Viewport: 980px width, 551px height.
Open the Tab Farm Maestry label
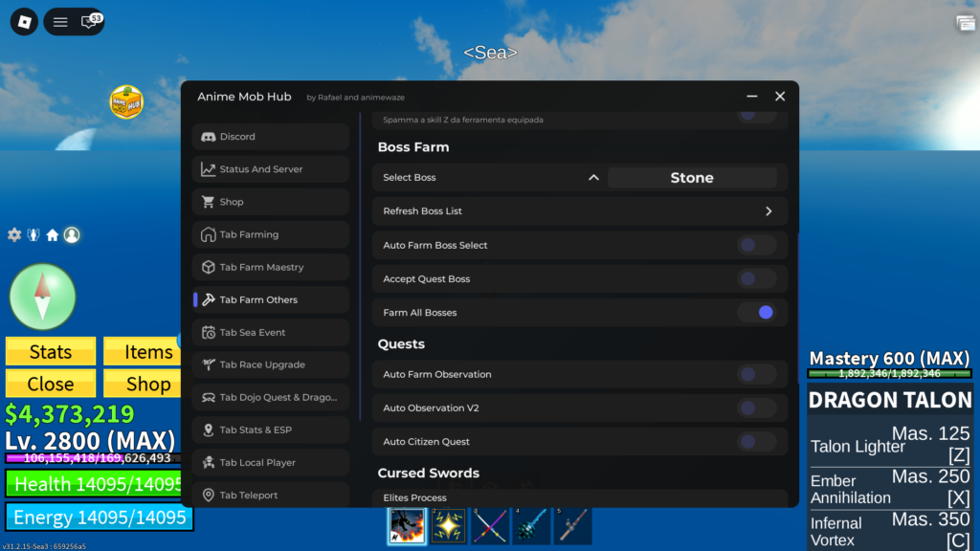261,268
